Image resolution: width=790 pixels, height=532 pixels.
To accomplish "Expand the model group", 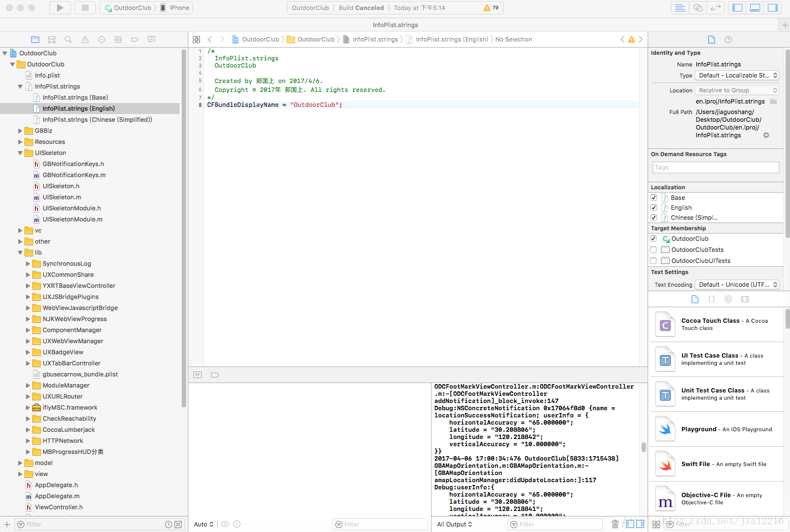I will 20,463.
